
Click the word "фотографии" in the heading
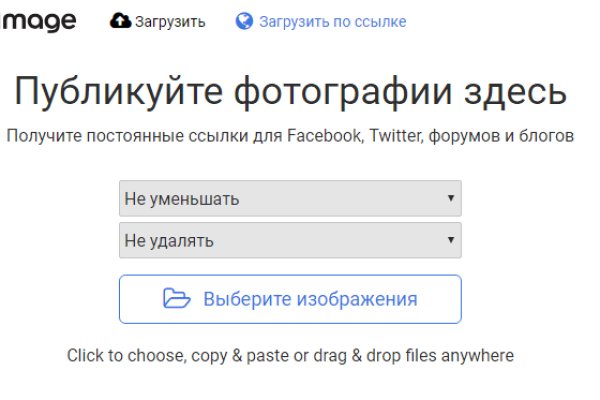tap(342, 93)
